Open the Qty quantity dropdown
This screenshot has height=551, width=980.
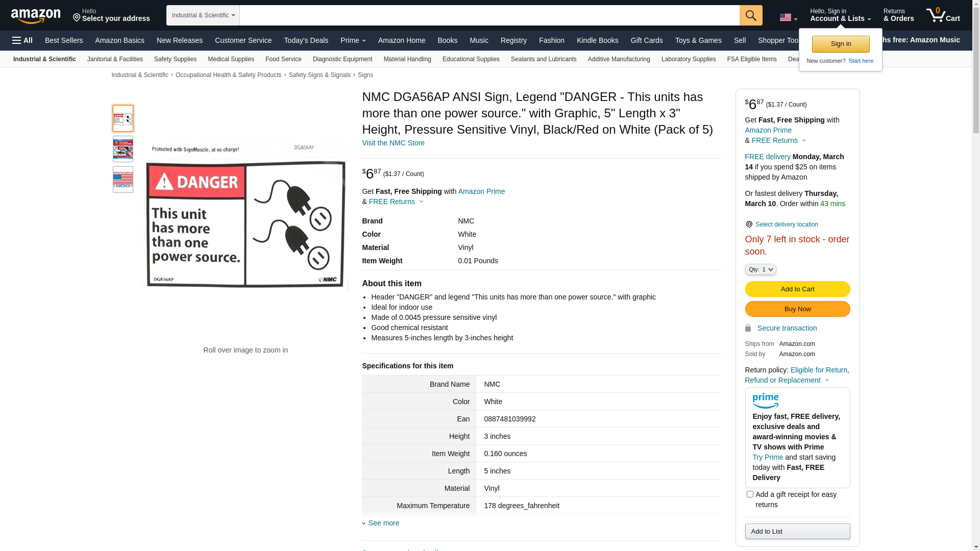click(x=761, y=269)
